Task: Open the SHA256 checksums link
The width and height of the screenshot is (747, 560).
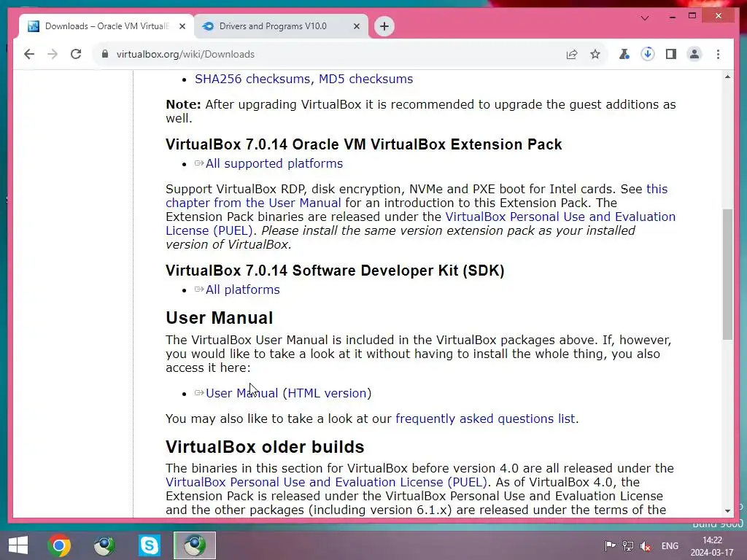Action: (x=252, y=79)
